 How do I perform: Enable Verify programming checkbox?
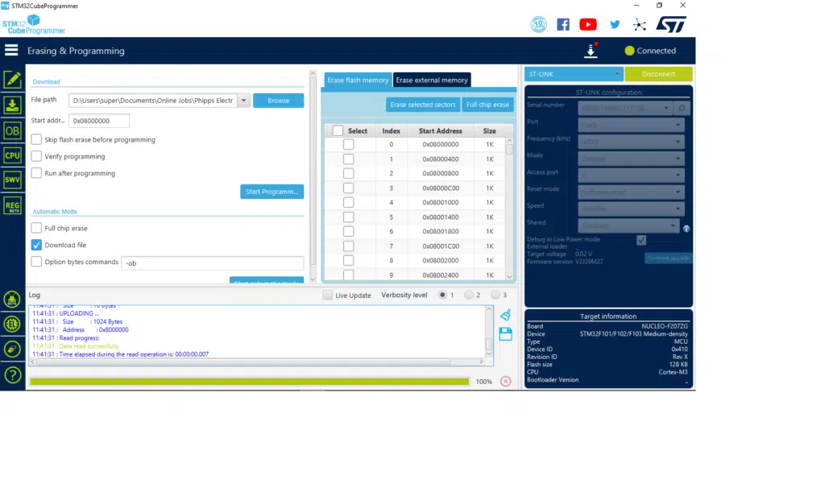(x=36, y=156)
